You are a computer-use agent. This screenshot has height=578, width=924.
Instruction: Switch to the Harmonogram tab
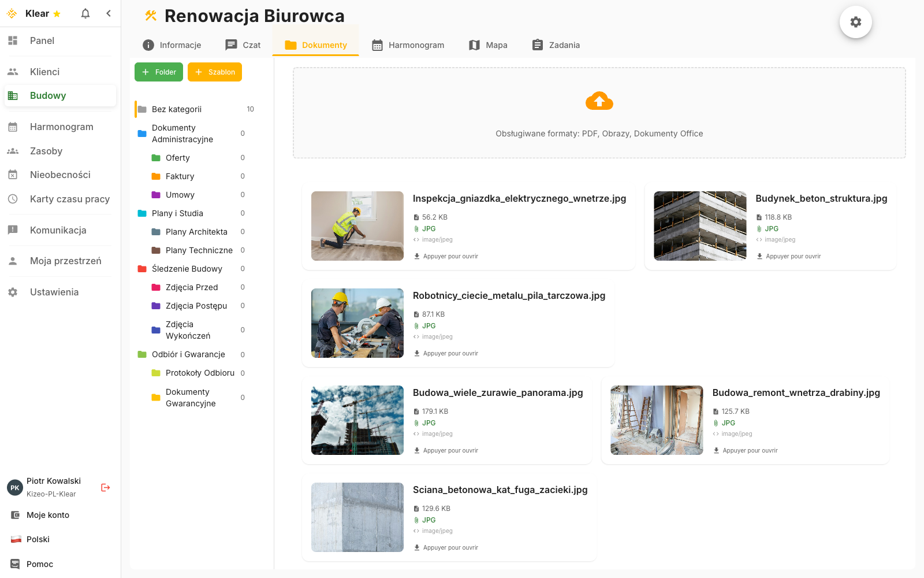(x=408, y=45)
